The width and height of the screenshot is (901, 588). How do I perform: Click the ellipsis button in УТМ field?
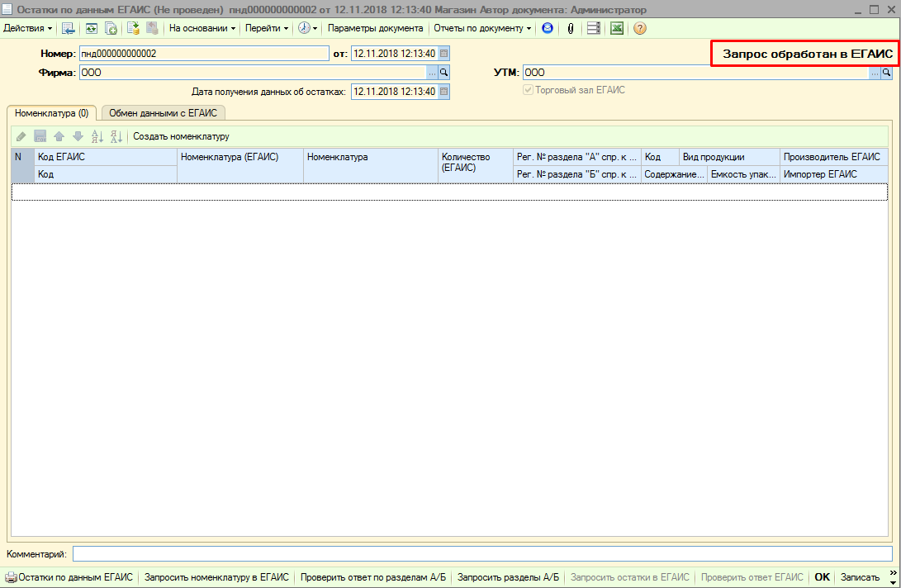(875, 73)
